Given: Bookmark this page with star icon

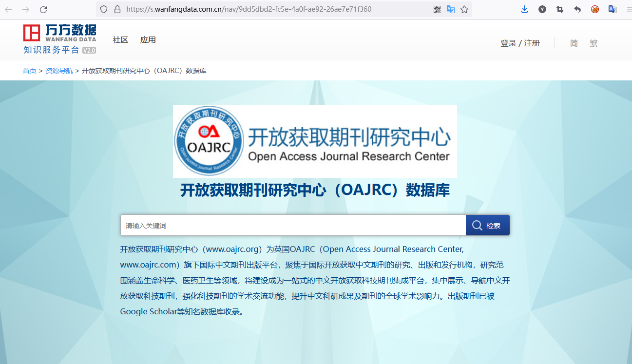Looking at the screenshot, I should (x=464, y=9).
